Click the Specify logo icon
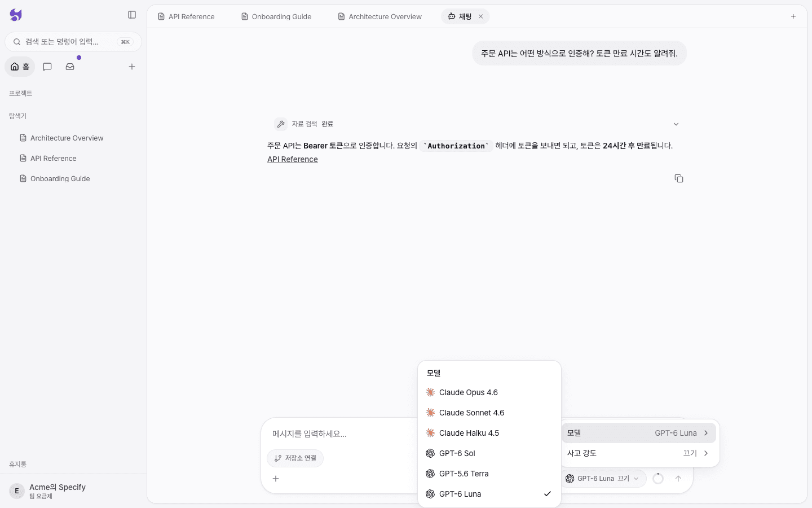 [16, 15]
